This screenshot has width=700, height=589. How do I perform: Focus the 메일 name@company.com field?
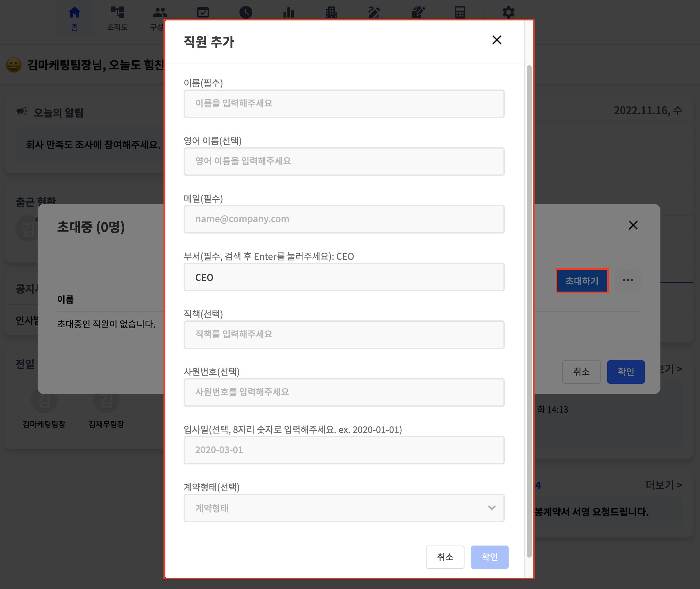pyautogui.click(x=344, y=219)
